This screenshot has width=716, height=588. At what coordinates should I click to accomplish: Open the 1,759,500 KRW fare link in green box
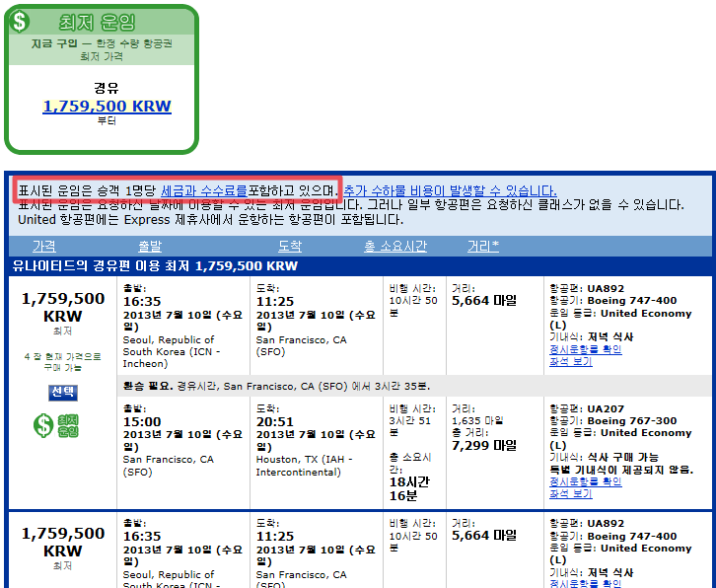[x=107, y=106]
